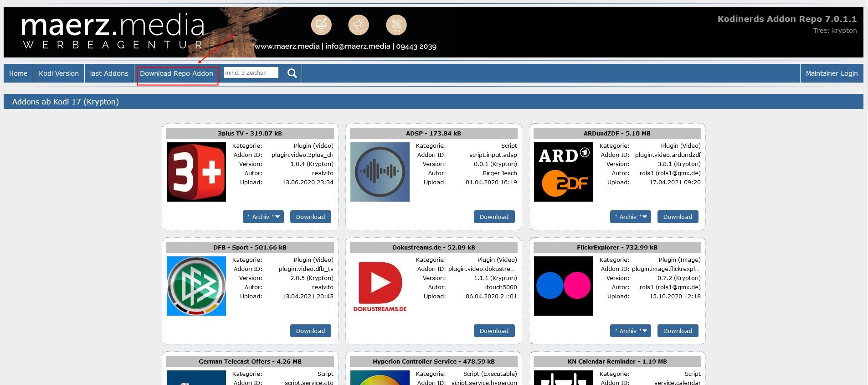
Task: Expand the Archiv dropdown for 3plus TV
Action: pos(263,217)
